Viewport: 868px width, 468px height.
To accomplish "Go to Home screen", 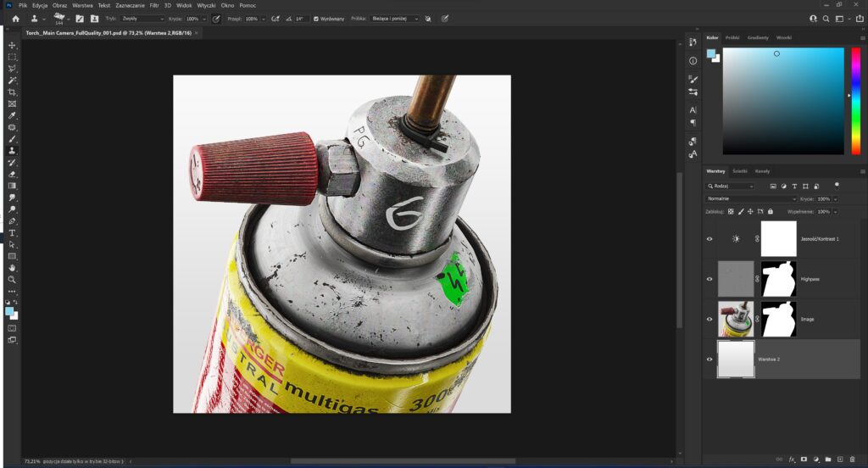I will point(15,19).
